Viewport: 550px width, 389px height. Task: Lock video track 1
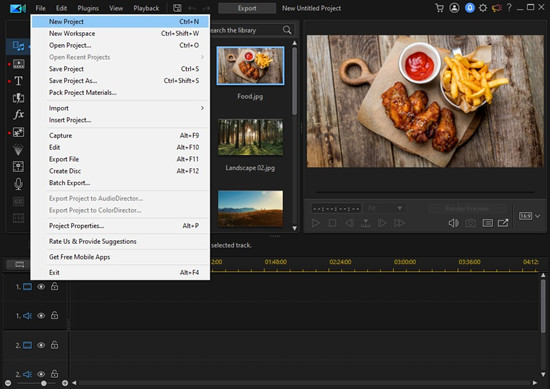54,286
